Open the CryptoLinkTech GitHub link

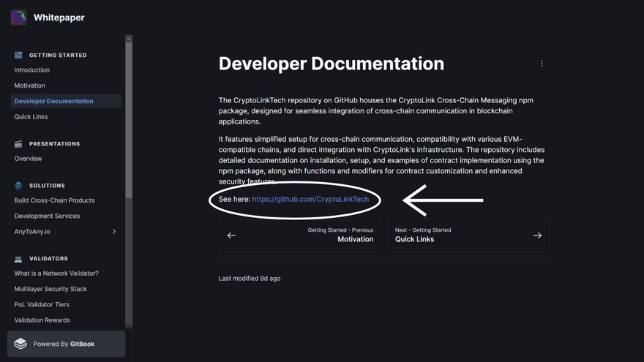(x=310, y=199)
